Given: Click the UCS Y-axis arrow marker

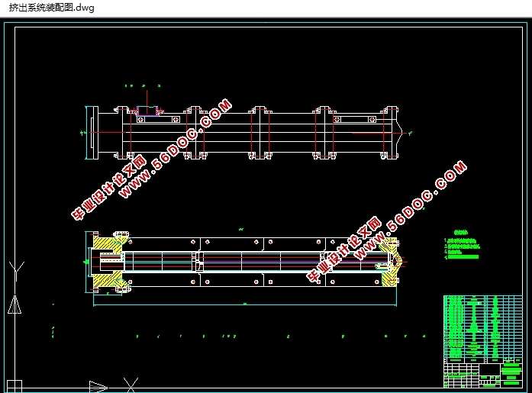Looking at the screenshot, I should pos(15,304).
